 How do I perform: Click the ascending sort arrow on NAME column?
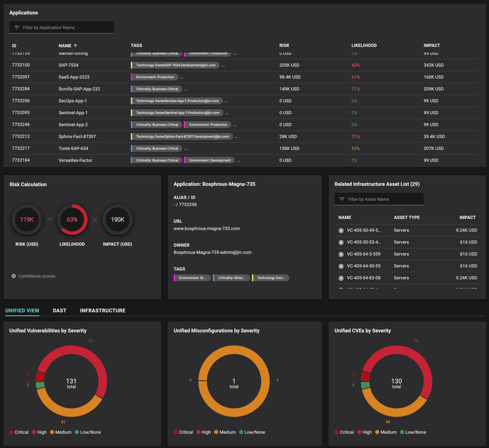[x=75, y=45]
